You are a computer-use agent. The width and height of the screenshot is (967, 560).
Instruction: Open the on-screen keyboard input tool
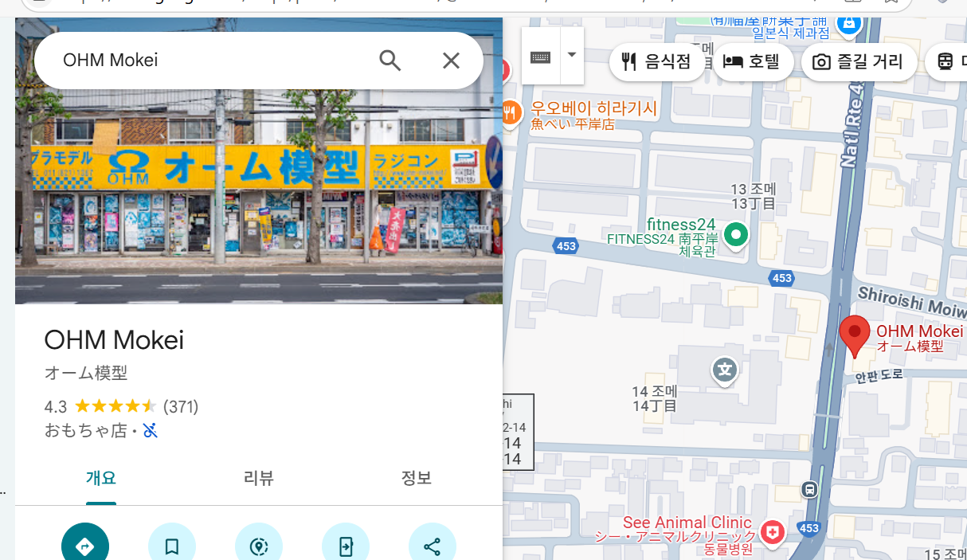[541, 57]
